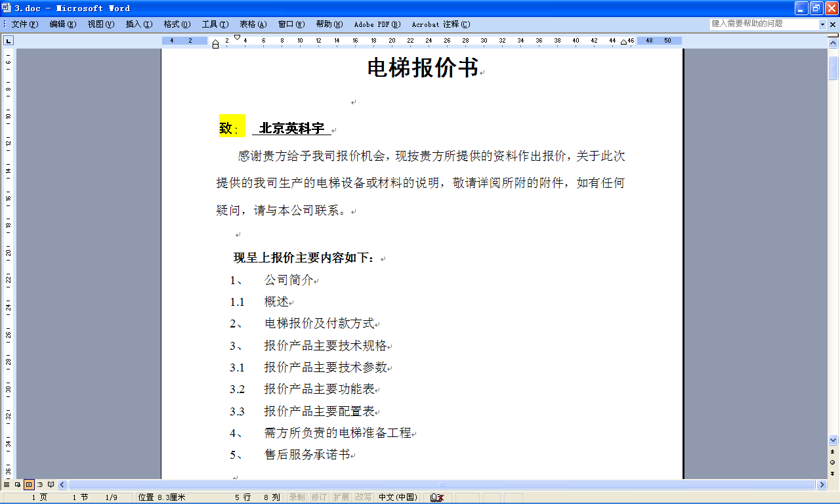Toggle 录制 macro recording in status bar
This screenshot has width=840, height=504.
click(297, 497)
